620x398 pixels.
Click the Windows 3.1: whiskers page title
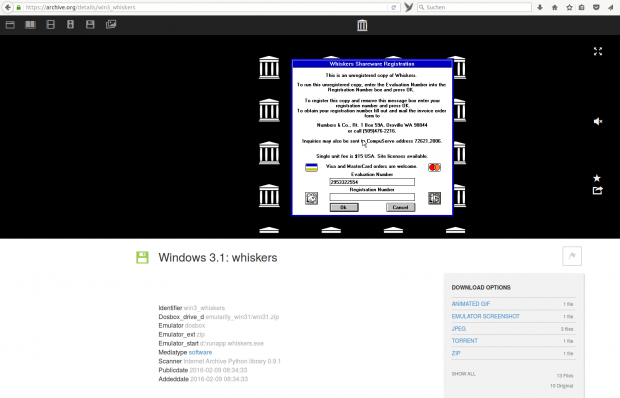point(218,258)
